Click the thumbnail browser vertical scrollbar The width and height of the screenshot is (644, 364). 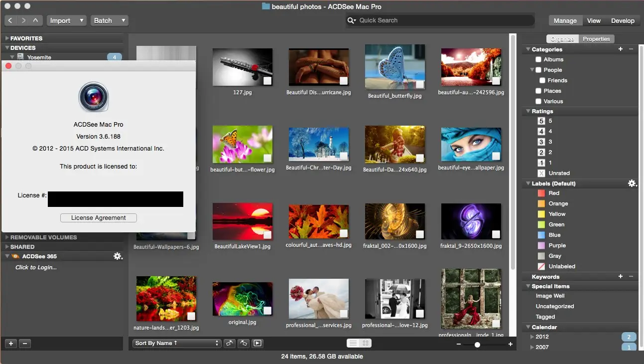tap(513, 152)
